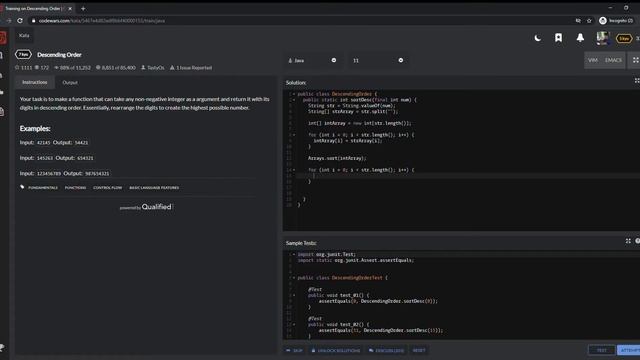Expand the Sample Tests editor panel
The image size is (640, 360).
[x=628, y=241]
